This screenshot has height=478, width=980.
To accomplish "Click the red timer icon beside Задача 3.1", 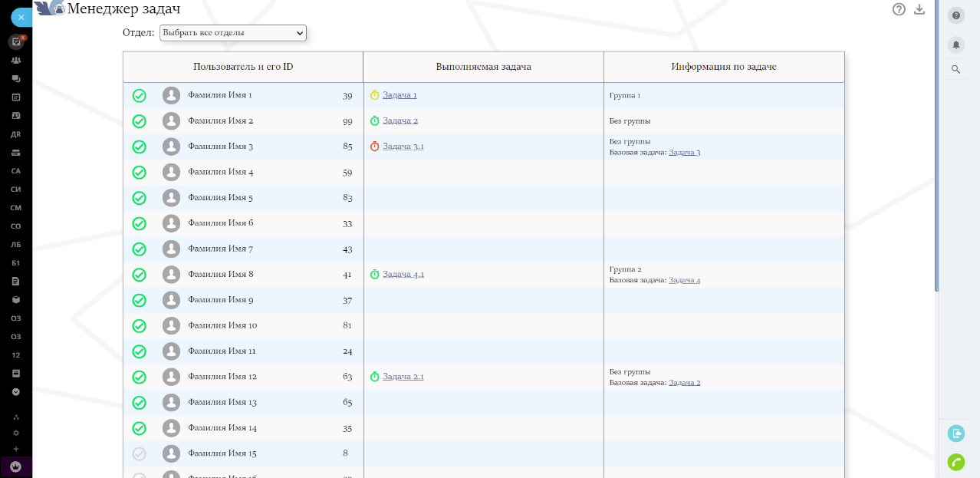I will coord(374,147).
